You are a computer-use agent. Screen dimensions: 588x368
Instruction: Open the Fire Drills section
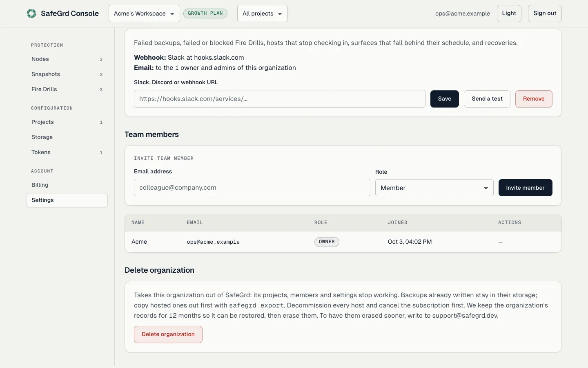67,89
